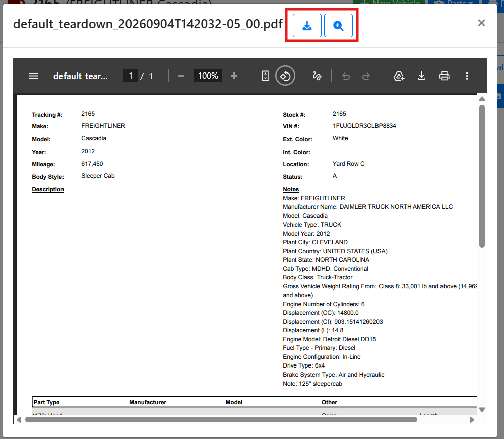
Task: Click the Manufacturer column header
Action: tap(148, 402)
